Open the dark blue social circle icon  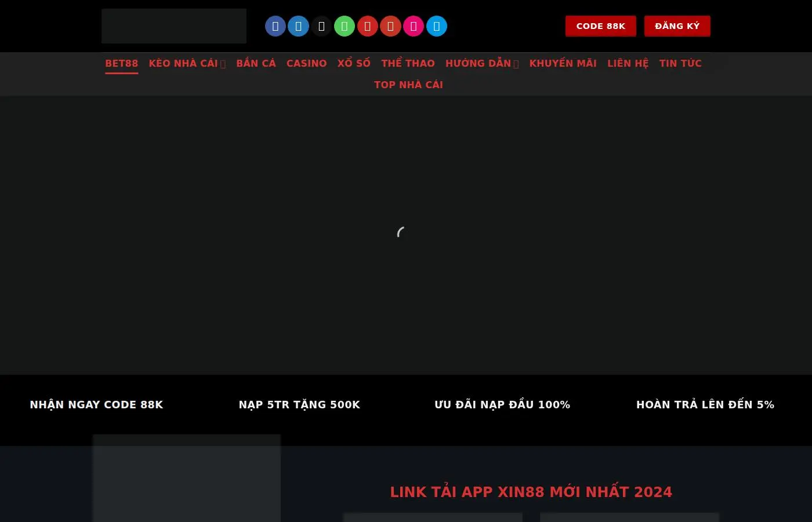[x=275, y=26]
